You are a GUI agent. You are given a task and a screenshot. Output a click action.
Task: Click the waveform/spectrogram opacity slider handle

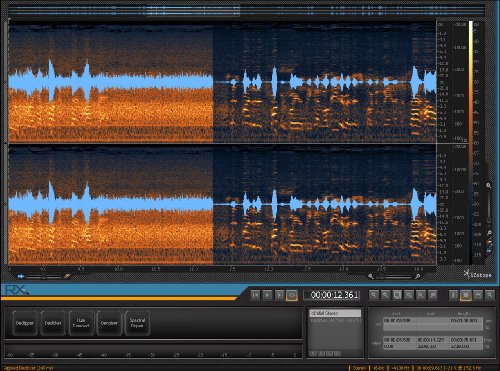[44, 276]
